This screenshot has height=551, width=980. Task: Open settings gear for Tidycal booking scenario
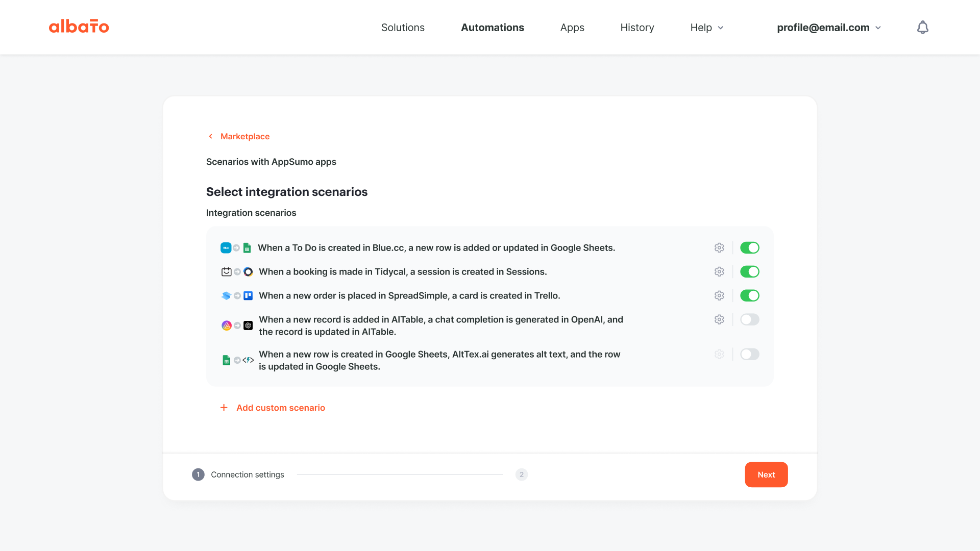point(719,272)
